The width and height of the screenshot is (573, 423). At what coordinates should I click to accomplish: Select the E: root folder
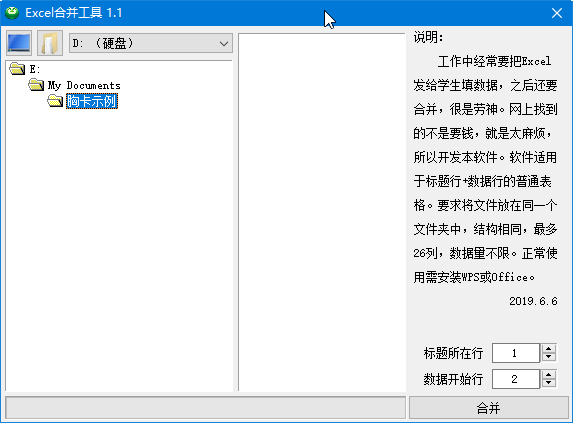[35, 69]
